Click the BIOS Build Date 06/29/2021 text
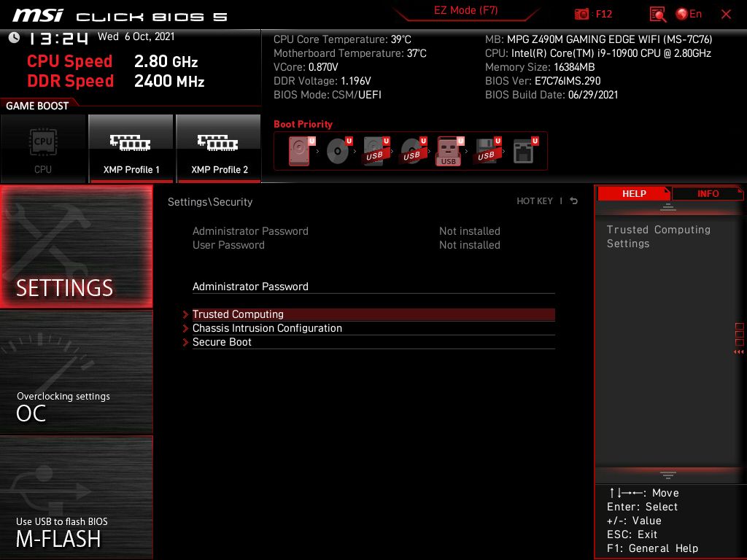Image resolution: width=747 pixels, height=560 pixels. point(551,95)
